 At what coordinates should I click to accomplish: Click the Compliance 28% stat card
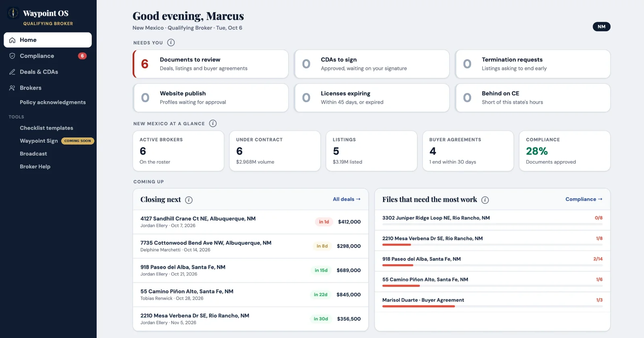click(x=565, y=151)
